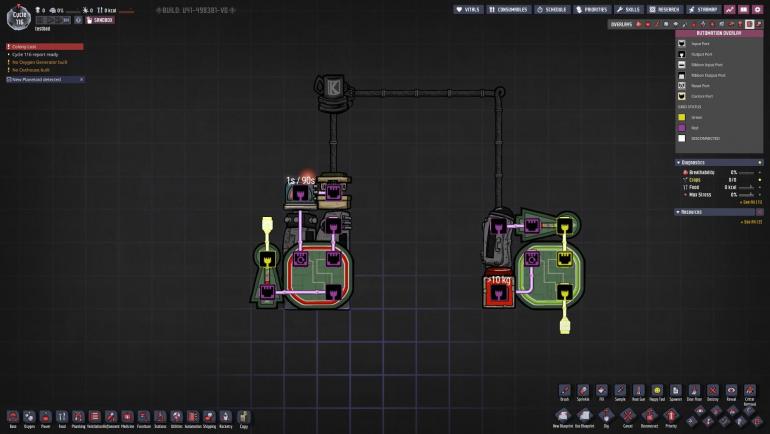770x434 pixels.
Task: Open the database codex button
Action: (x=743, y=9)
